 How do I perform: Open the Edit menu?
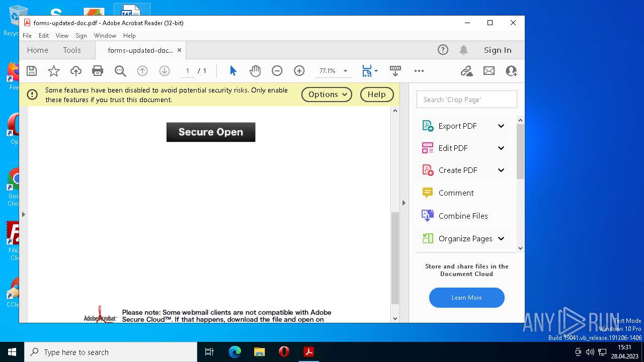(44, 36)
